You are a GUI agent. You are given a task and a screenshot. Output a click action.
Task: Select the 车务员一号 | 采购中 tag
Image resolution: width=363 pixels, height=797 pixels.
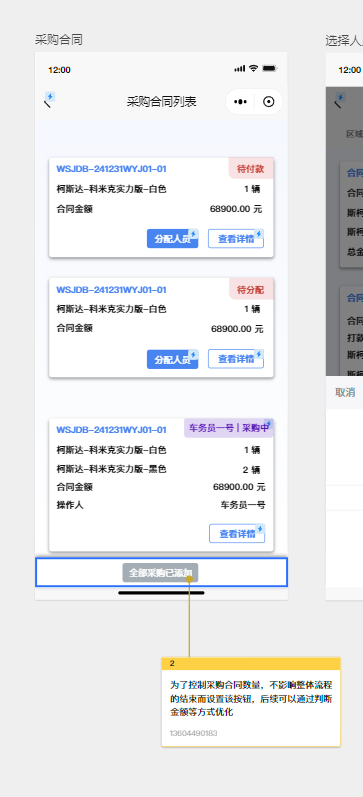pos(229,428)
